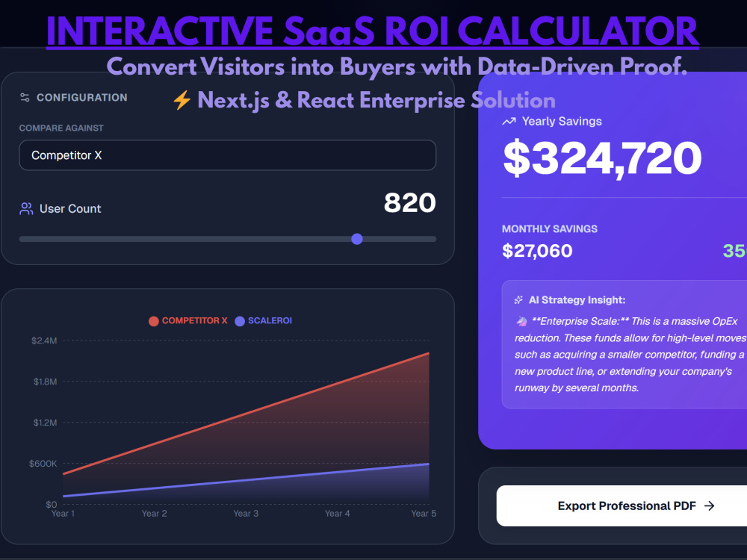Viewport: 747px width, 560px height.
Task: Click the Next.js & React Enterprise Solution text
Action: tap(376, 101)
